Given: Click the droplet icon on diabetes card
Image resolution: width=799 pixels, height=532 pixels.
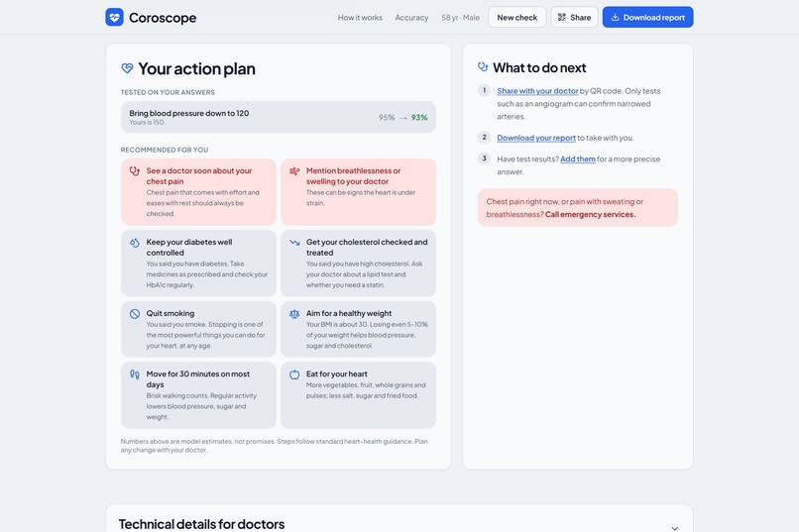Looking at the screenshot, I should coord(135,243).
